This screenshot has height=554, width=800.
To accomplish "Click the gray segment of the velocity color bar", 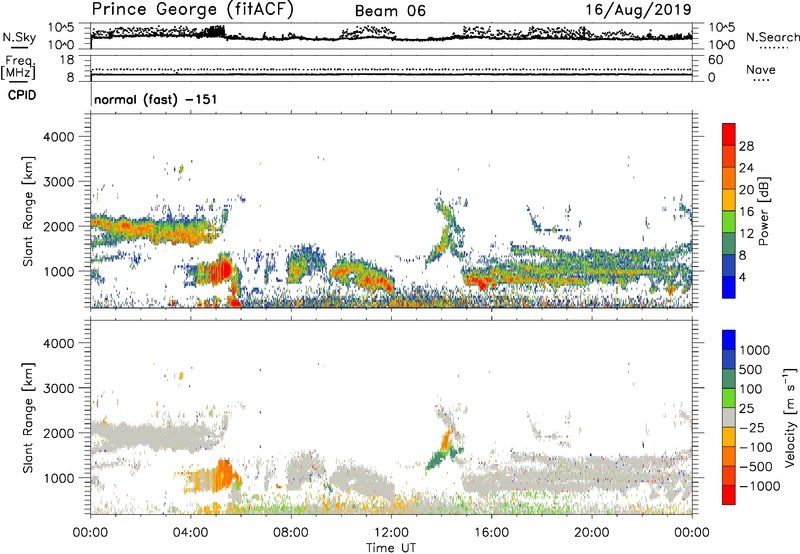I will coord(729,418).
